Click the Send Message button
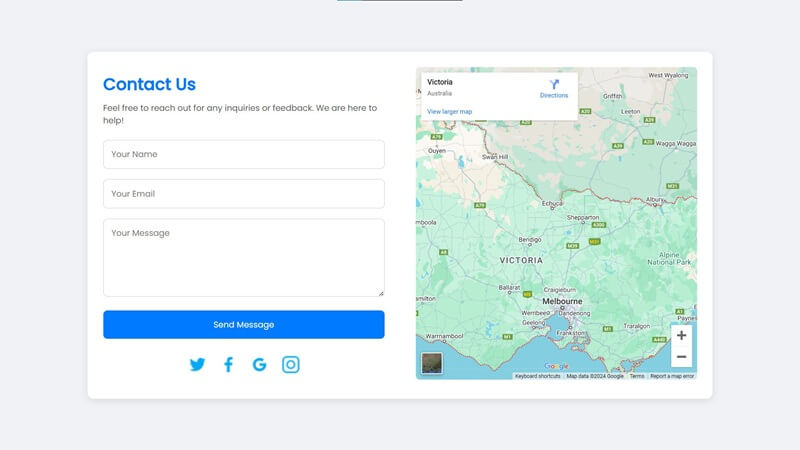 [244, 324]
